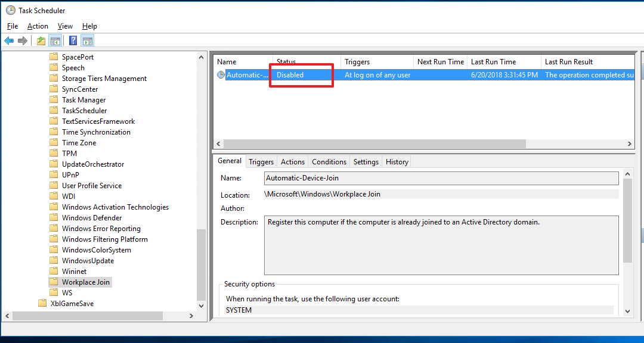Image resolution: width=644 pixels, height=343 pixels.
Task: Click the details pane scroll down arrow
Action: 627,311
